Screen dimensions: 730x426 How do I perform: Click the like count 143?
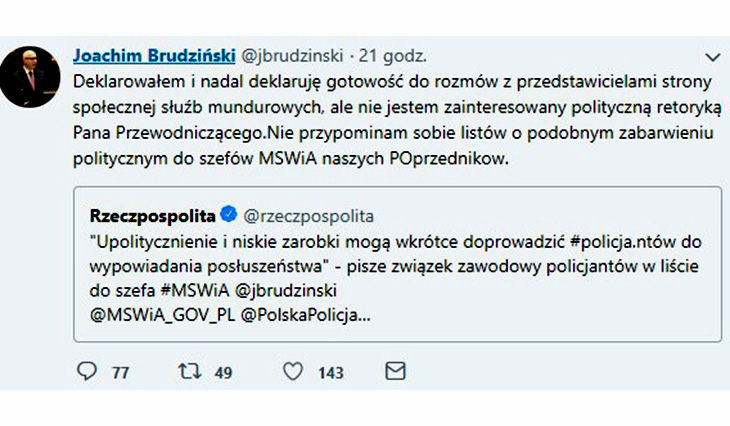pyautogui.click(x=330, y=373)
